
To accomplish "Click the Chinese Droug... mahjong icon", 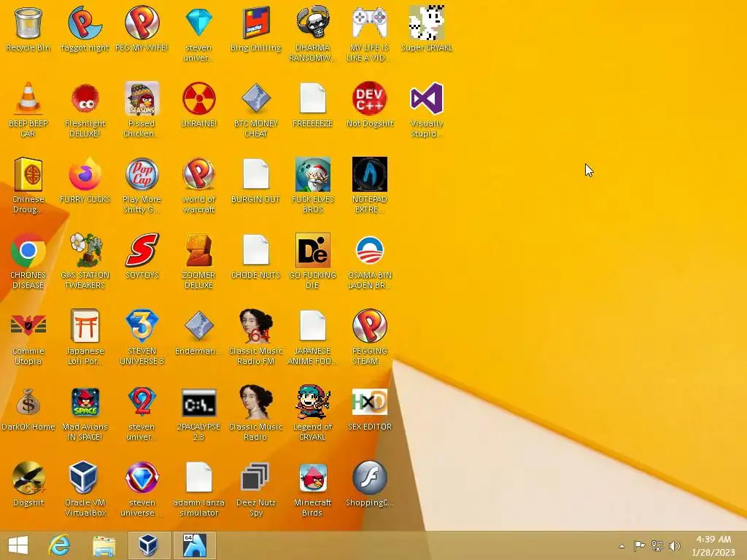I will coord(28,174).
